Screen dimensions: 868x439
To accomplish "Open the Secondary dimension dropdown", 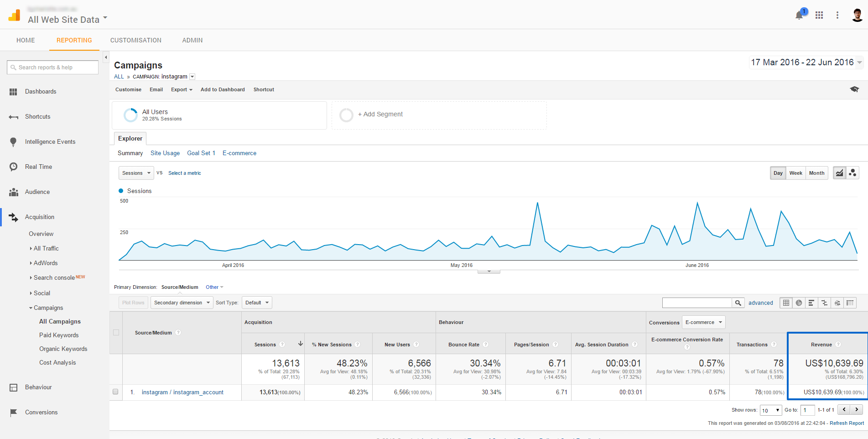I will pos(182,303).
